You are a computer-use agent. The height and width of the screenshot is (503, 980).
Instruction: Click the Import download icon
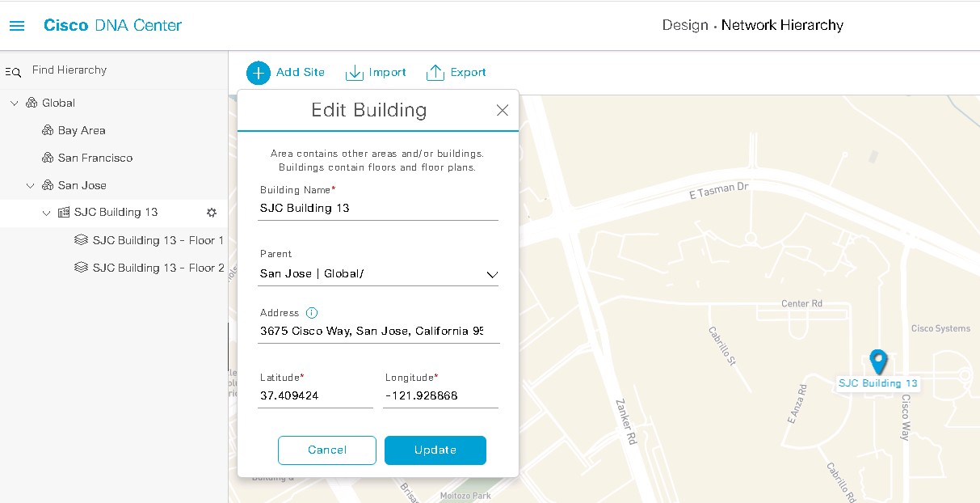355,73
